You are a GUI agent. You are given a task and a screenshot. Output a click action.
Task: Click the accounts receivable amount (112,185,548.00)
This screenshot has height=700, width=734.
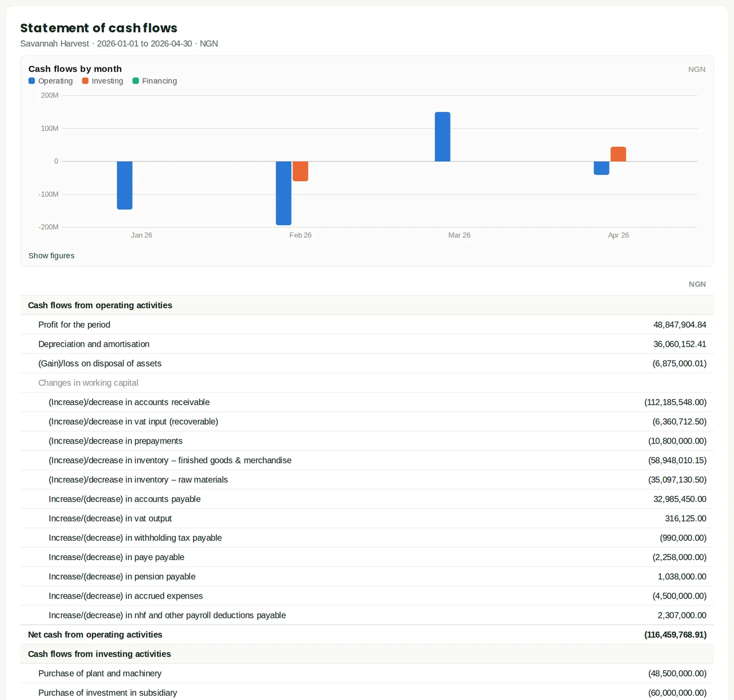[675, 402]
